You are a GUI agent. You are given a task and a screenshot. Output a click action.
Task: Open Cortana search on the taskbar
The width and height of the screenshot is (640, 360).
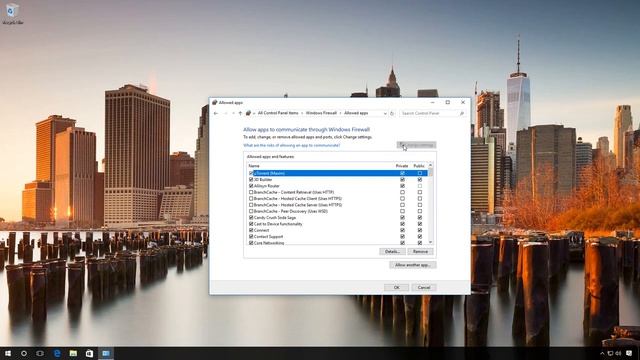(x=24, y=353)
